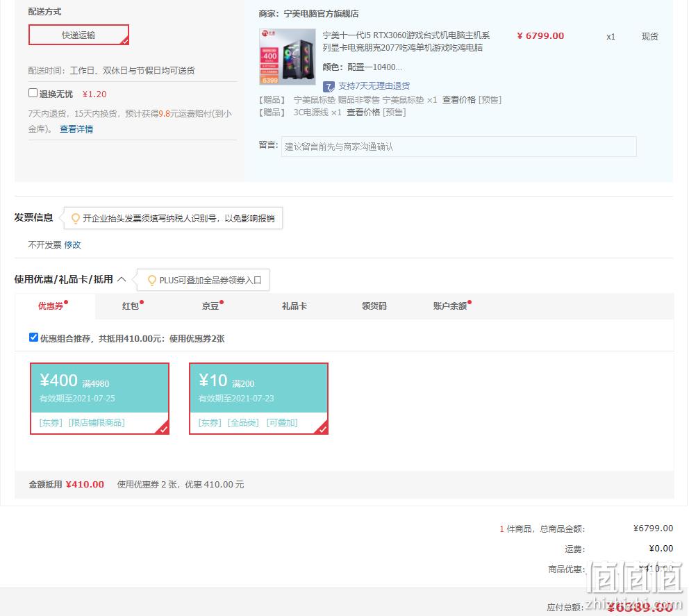689x616 pixels.
Task: Switch to the 优惠券 tab
Action: pos(51,306)
